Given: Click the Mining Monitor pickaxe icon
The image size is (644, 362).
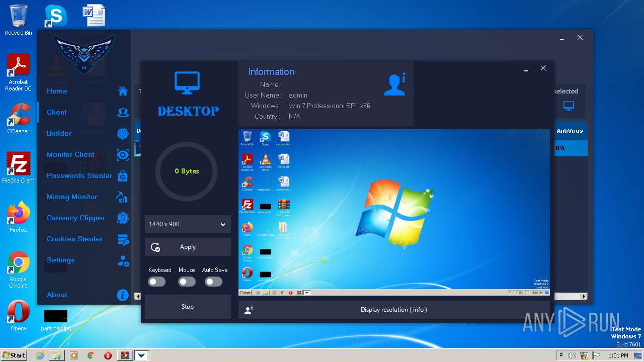Looking at the screenshot, I should (122, 197).
